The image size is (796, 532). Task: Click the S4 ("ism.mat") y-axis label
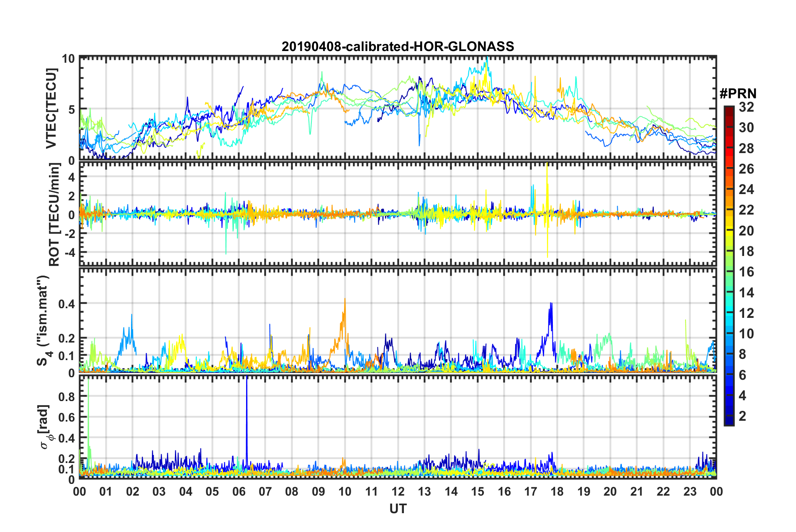click(x=43, y=321)
